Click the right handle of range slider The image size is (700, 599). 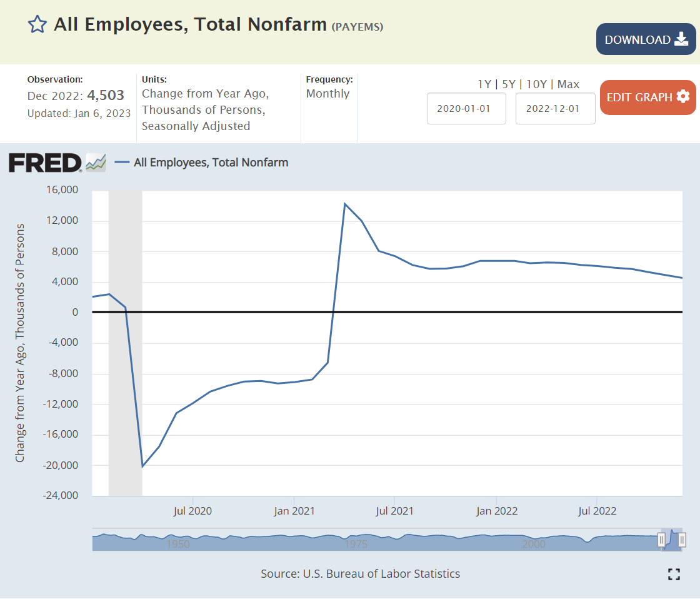682,540
